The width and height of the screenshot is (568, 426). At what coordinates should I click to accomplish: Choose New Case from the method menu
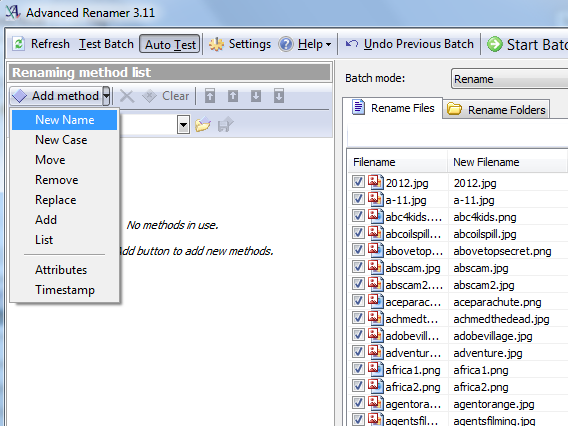click(x=61, y=140)
